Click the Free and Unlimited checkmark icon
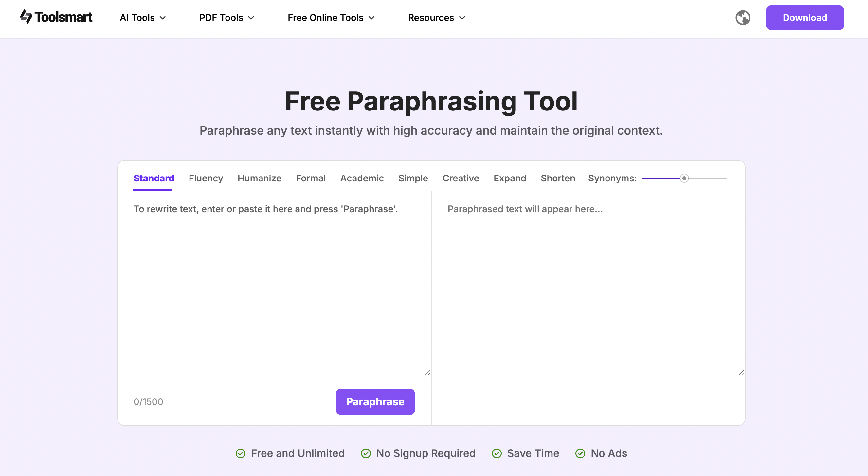This screenshot has width=868, height=476. tap(241, 453)
